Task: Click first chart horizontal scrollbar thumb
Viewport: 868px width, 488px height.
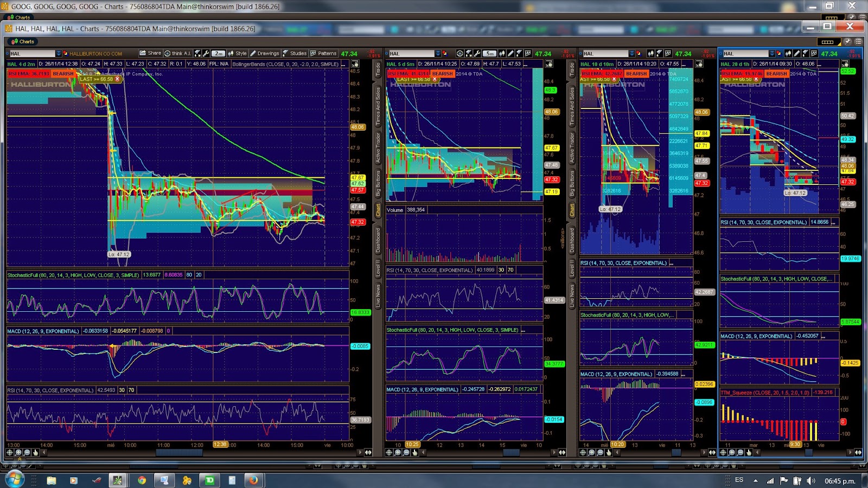Action: (179, 452)
